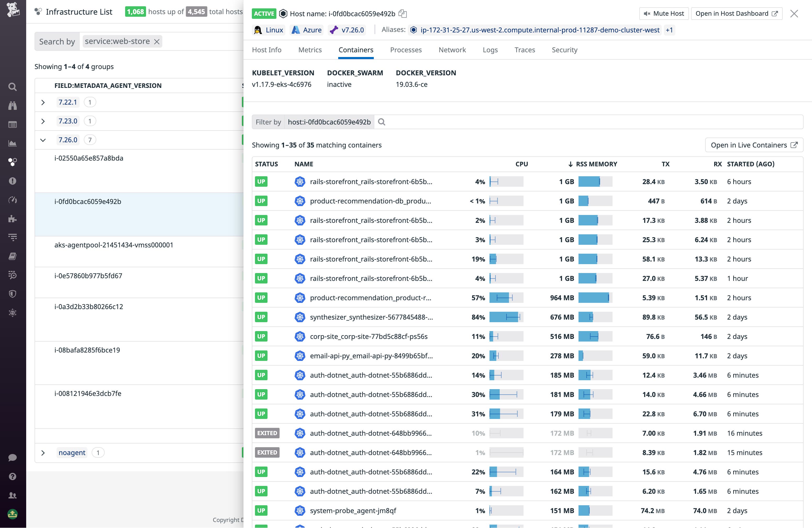Viewport: 812px width, 528px height.
Task: Remove the service:web-store search filter
Action: [157, 41]
